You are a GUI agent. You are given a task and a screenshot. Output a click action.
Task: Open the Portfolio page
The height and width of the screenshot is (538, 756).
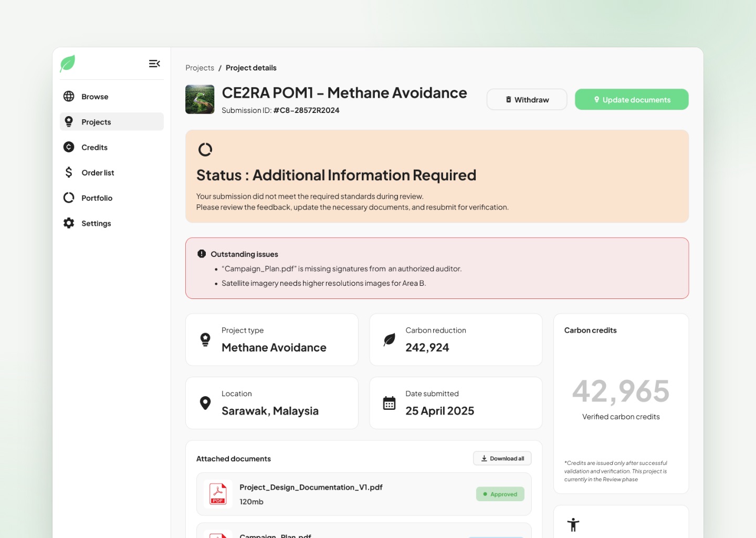(112, 198)
